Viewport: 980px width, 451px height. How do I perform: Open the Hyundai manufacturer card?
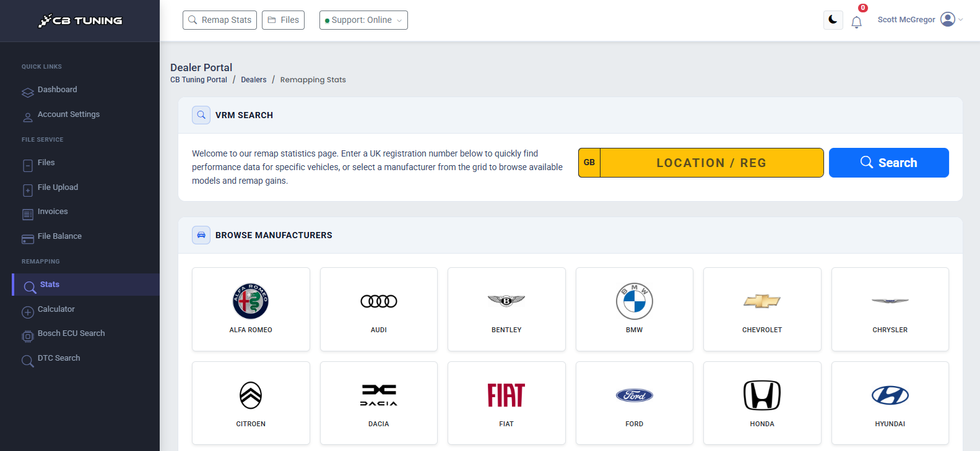(890, 403)
